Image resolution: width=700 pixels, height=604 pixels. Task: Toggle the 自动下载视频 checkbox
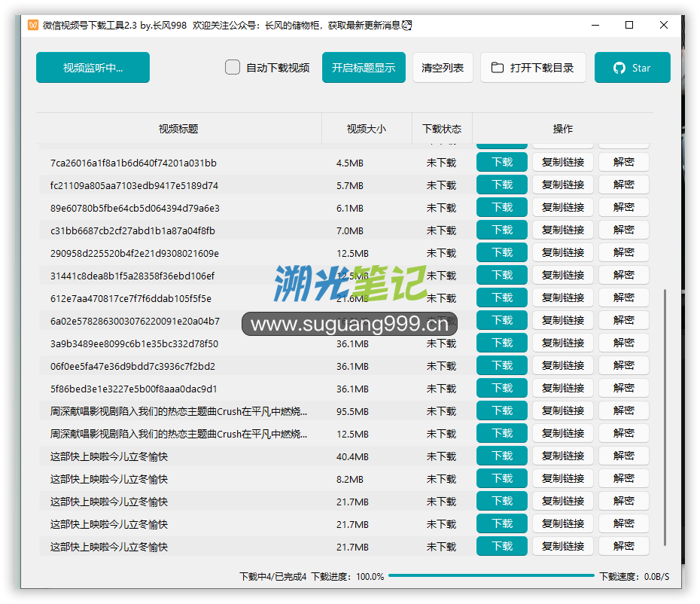232,68
